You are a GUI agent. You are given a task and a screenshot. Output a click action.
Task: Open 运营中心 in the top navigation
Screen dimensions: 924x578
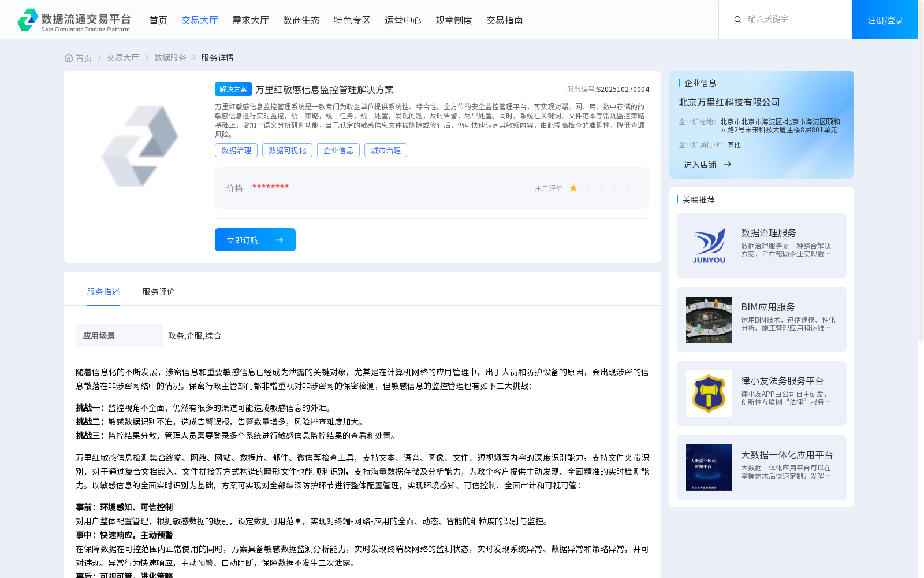click(x=403, y=20)
